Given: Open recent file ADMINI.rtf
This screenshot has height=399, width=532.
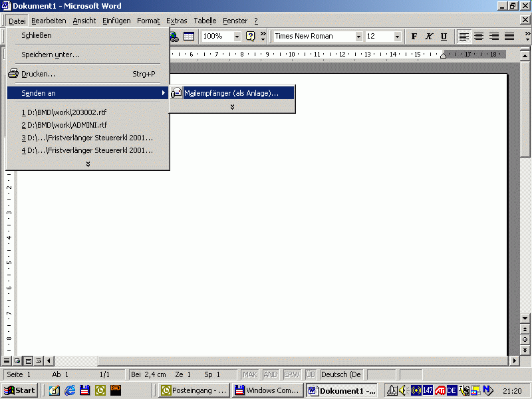Looking at the screenshot, I should [88, 125].
